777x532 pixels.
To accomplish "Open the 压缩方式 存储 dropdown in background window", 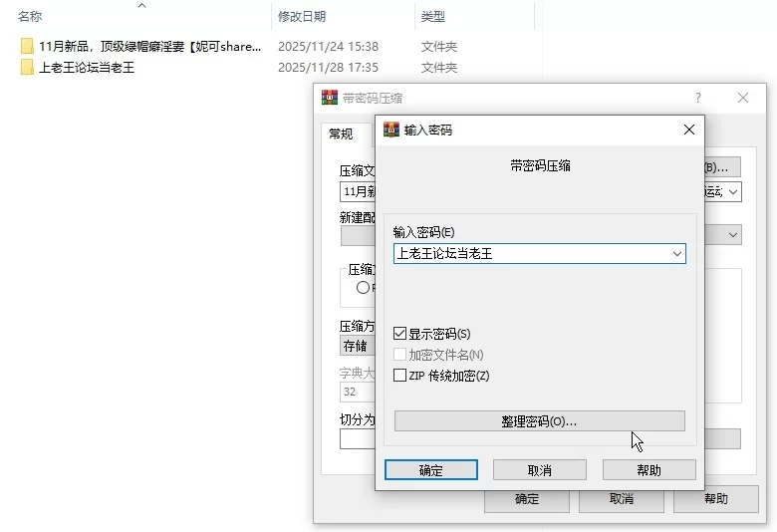I will (358, 346).
